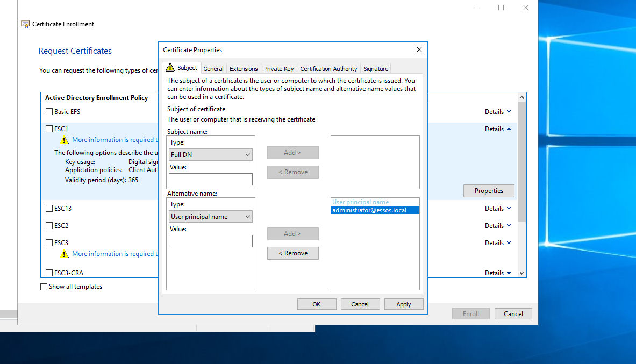Click the Subject name Value input field
This screenshot has height=364, width=636.
(x=211, y=180)
